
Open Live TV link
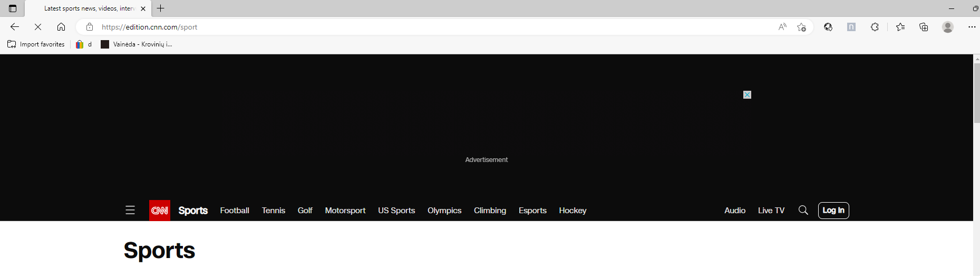pos(771,210)
